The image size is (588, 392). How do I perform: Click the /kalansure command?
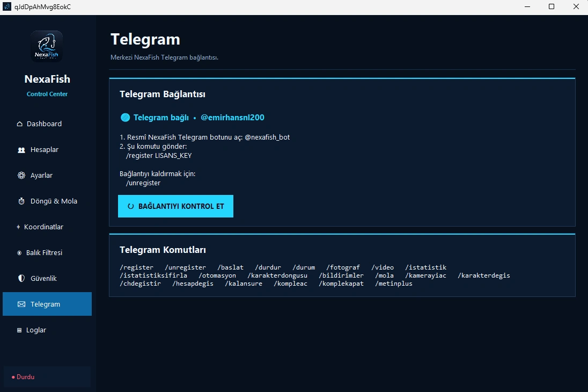click(x=244, y=284)
